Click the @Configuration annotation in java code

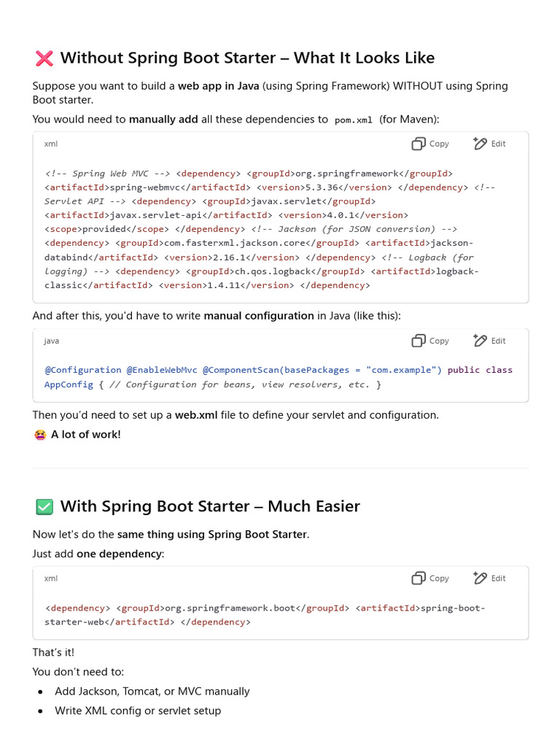click(83, 370)
